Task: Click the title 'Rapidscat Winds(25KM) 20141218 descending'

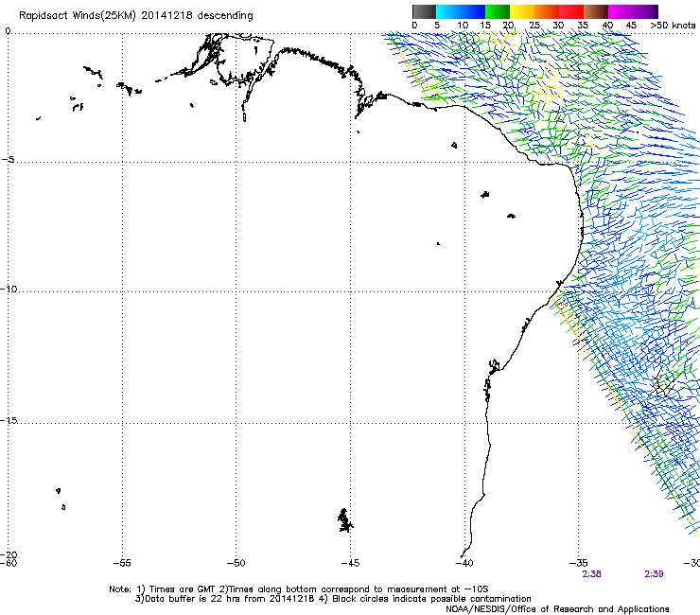Action: (135, 16)
